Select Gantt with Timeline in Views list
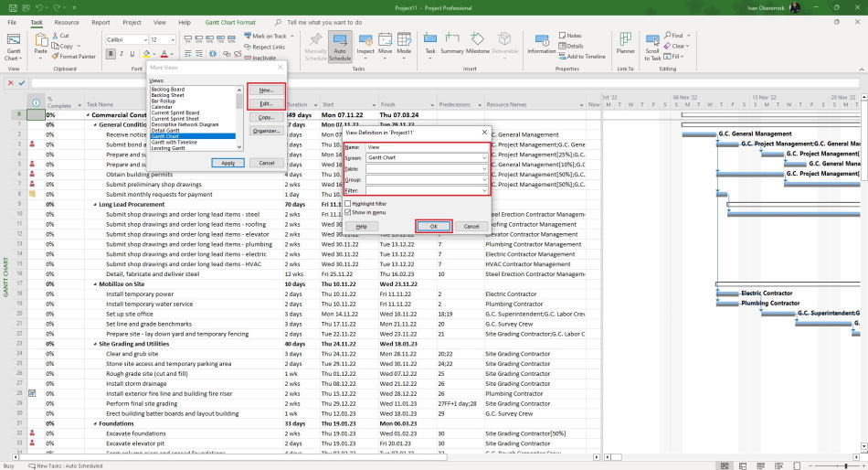868x470 pixels. (x=174, y=142)
